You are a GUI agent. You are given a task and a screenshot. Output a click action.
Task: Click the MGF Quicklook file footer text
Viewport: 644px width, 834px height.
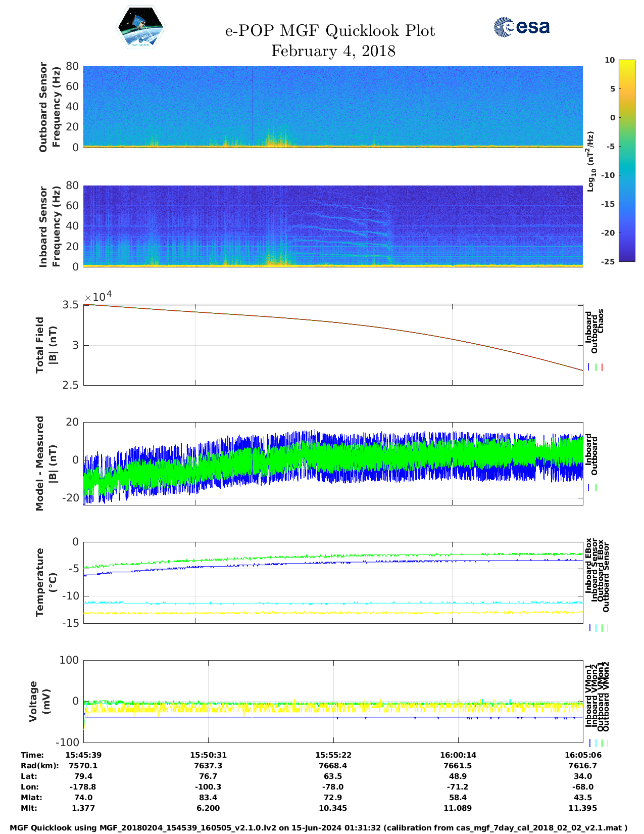coord(318,828)
